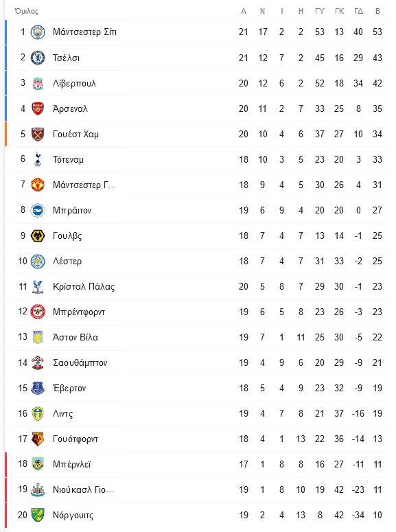This screenshot has width=396, height=532.
Task: Select the Λέστερ row in the table
Action: tap(198, 262)
